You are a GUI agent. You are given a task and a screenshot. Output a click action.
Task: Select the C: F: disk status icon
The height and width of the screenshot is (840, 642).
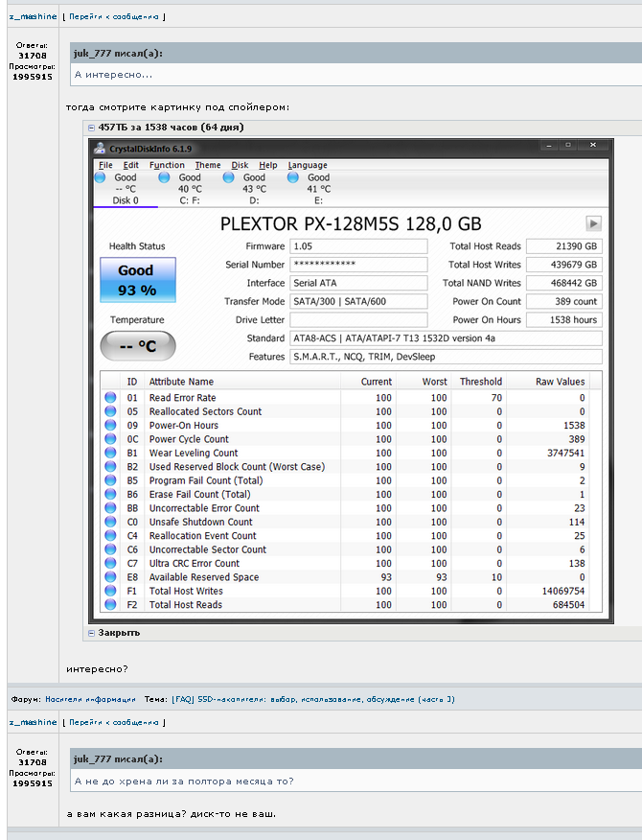164,177
